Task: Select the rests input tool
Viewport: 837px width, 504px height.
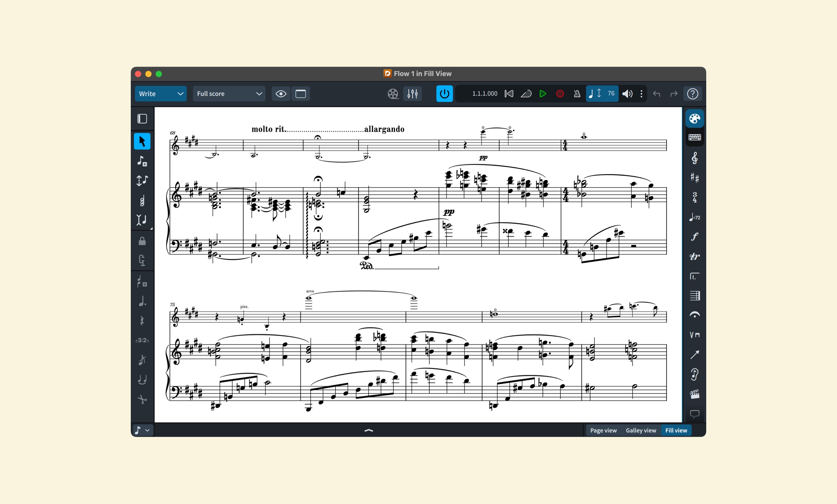Action: (x=142, y=321)
